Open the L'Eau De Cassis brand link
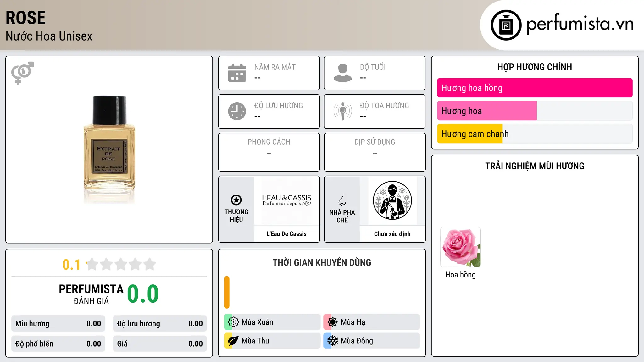This screenshot has height=362, width=644. click(286, 234)
